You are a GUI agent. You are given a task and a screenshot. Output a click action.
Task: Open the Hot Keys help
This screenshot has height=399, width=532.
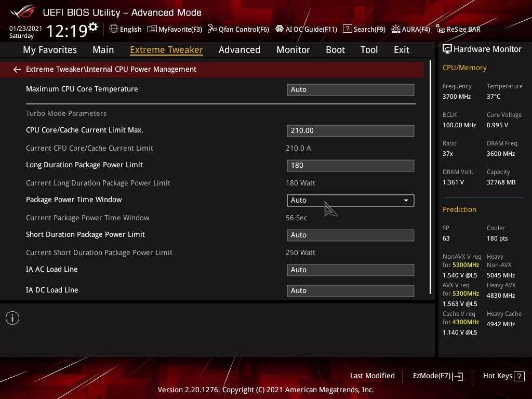click(503, 376)
